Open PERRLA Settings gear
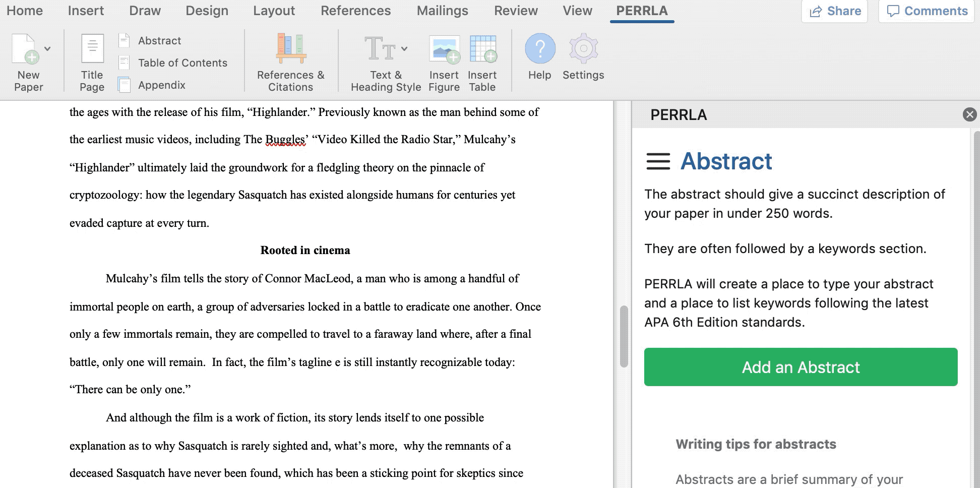980x488 pixels. (x=583, y=49)
